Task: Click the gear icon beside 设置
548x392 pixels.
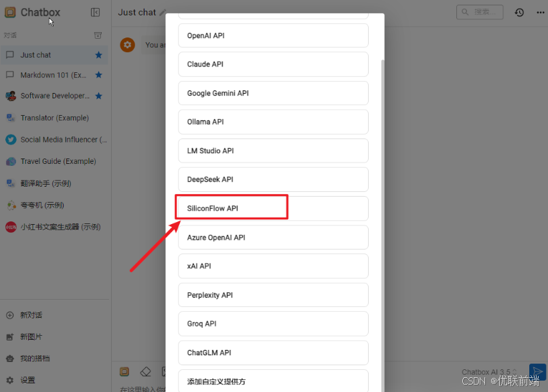Action: [x=10, y=380]
